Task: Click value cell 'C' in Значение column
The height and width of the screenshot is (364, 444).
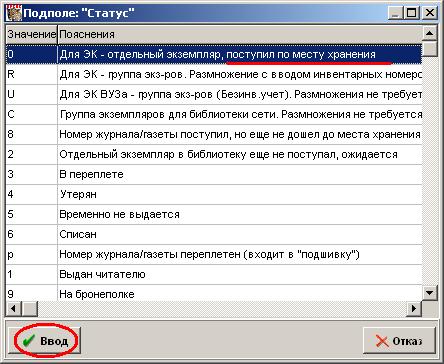Action: 32,114
